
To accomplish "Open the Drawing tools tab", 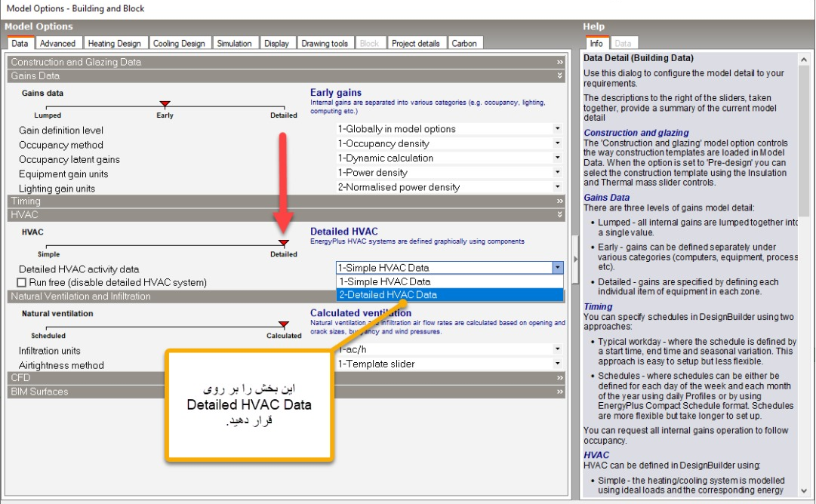I will click(x=325, y=43).
